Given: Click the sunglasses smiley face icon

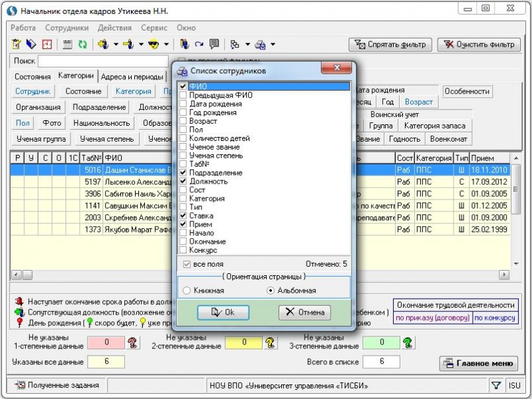Looking at the screenshot, I should click(x=154, y=44).
